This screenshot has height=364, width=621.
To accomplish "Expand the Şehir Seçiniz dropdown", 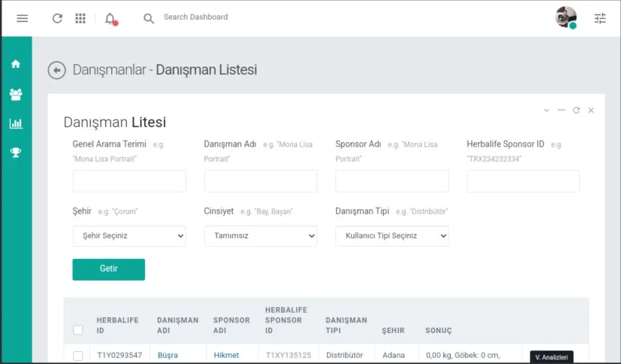I will pyautogui.click(x=129, y=236).
